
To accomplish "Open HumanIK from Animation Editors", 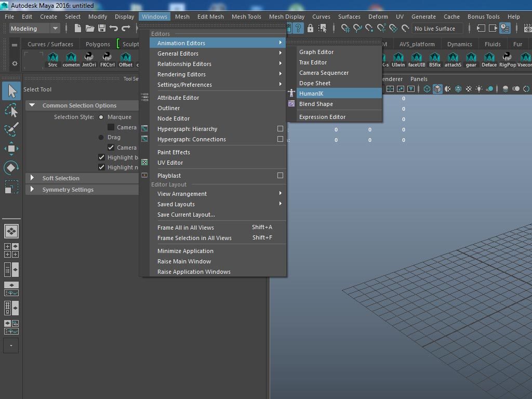I will [x=339, y=94].
